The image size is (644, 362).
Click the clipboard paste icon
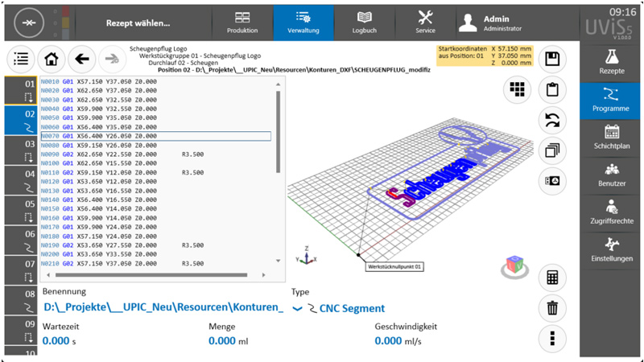coord(552,88)
